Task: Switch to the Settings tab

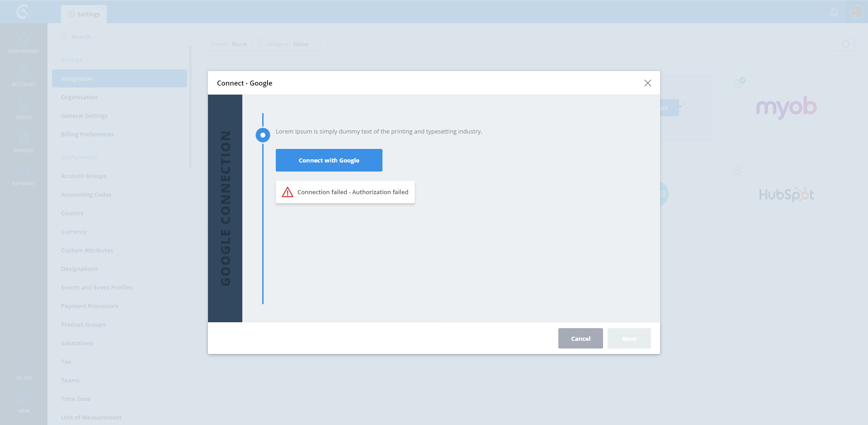Action: click(84, 14)
